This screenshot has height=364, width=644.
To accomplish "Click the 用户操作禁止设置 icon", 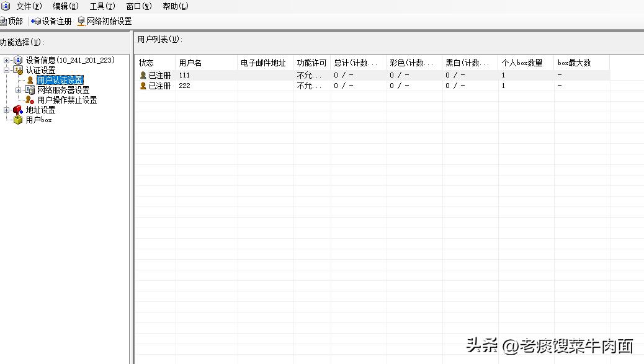I will click(30, 99).
